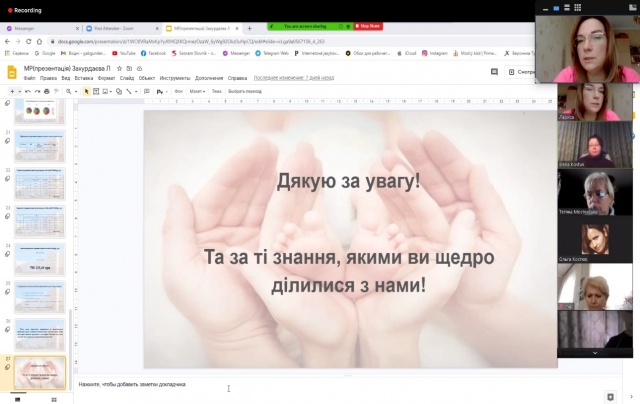Open the new slide layout dropdown arrow
The image size is (640, 404).
pos(19,91)
